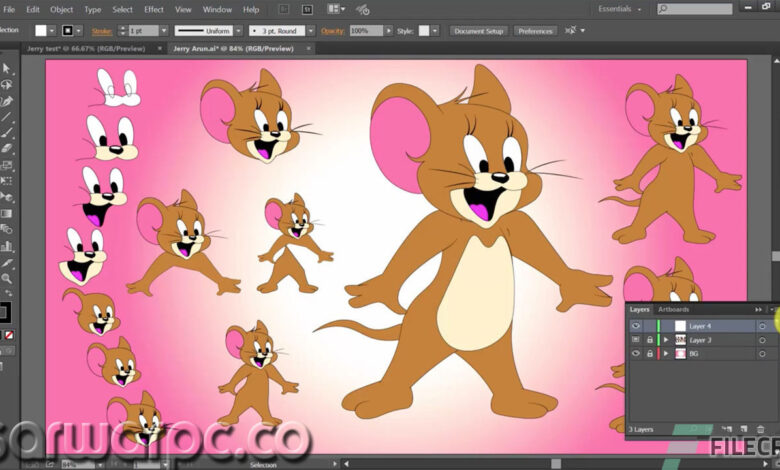Click the orange Stroke link

101,31
